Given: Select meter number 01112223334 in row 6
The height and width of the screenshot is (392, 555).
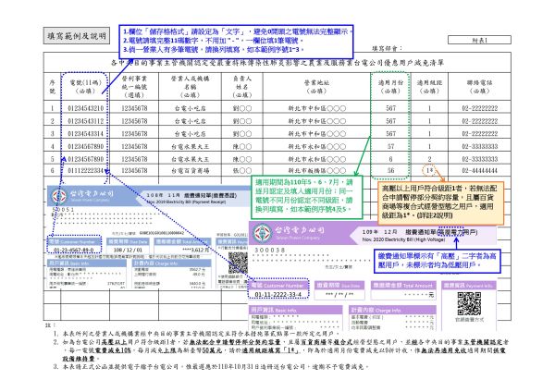Looking at the screenshot, I should (86, 170).
